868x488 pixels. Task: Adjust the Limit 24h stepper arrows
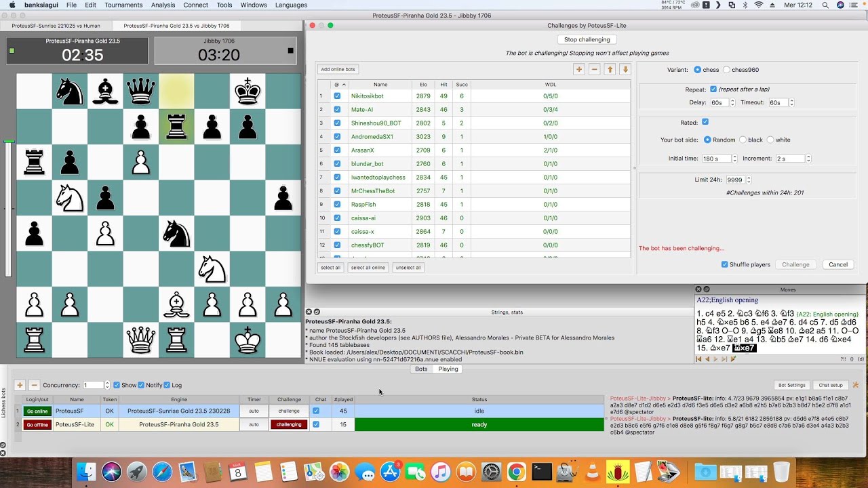point(749,180)
